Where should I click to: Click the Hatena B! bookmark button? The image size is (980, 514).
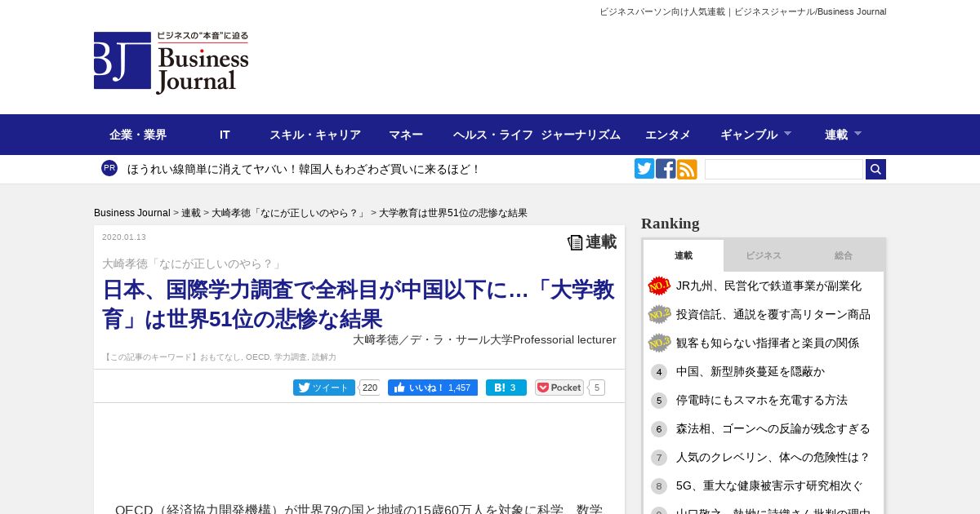pos(506,388)
